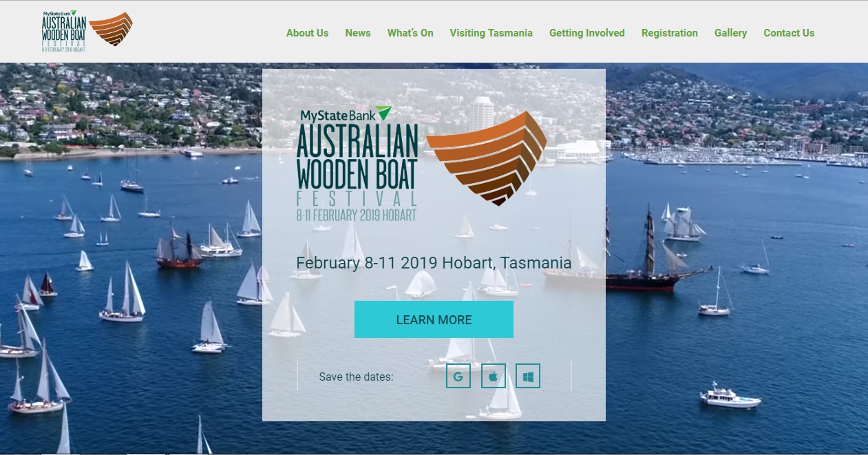Viewport: 868px width, 455px height.
Task: Open the About Us menu
Action: coord(307,33)
